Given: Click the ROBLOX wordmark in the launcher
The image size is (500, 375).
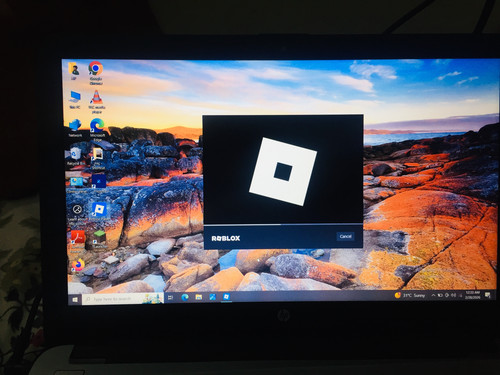Looking at the screenshot, I should pyautogui.click(x=226, y=238).
